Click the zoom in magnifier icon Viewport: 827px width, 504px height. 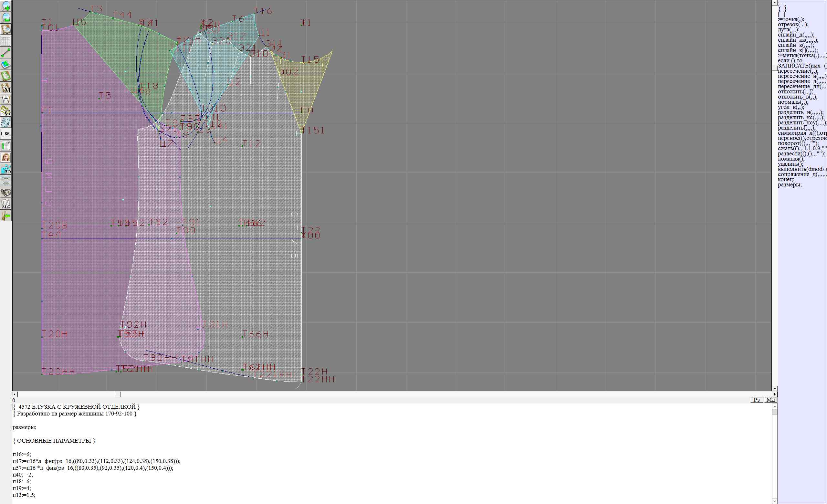[6, 6]
